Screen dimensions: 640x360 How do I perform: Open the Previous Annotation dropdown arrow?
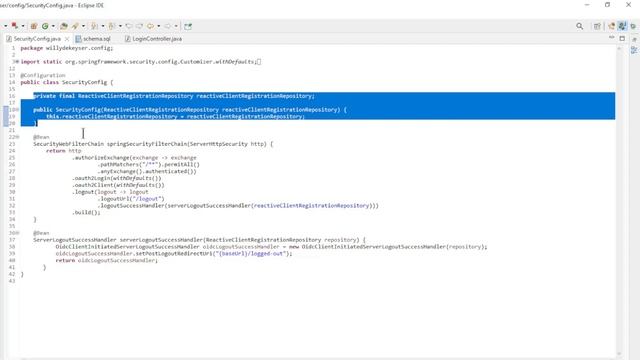(x=120, y=26)
